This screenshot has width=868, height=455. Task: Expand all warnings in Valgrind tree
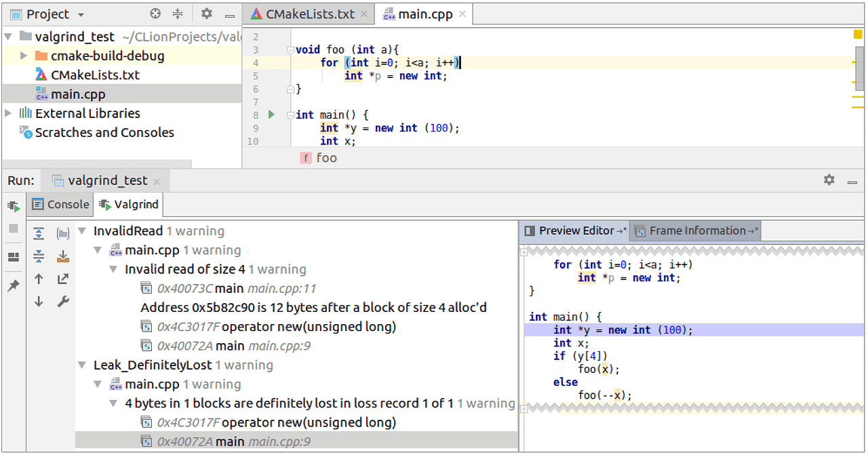39,233
